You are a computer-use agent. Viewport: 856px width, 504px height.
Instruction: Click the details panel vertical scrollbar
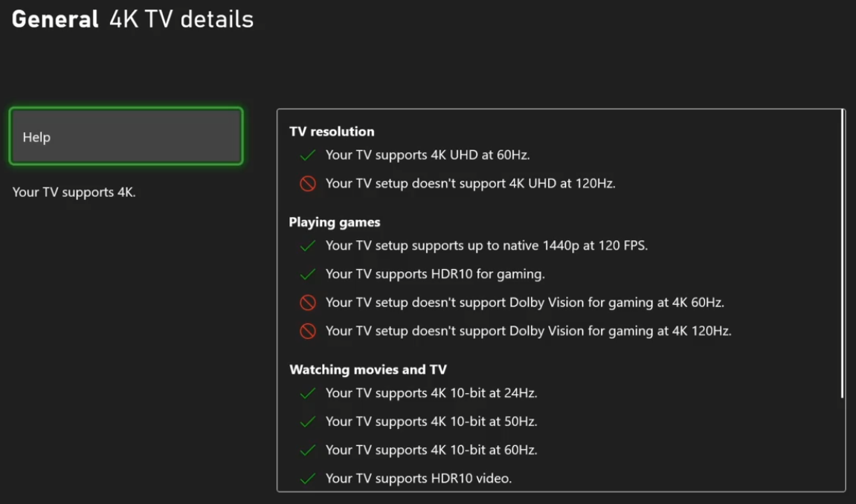coord(843,253)
